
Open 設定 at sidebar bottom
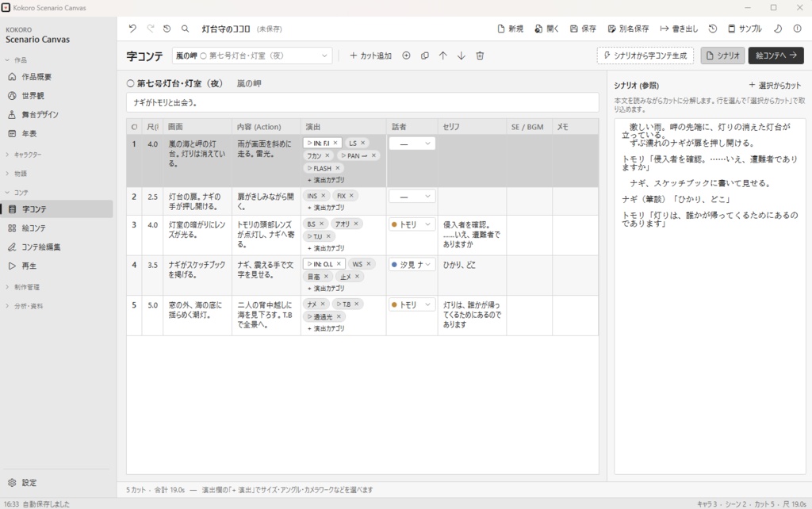point(57,483)
